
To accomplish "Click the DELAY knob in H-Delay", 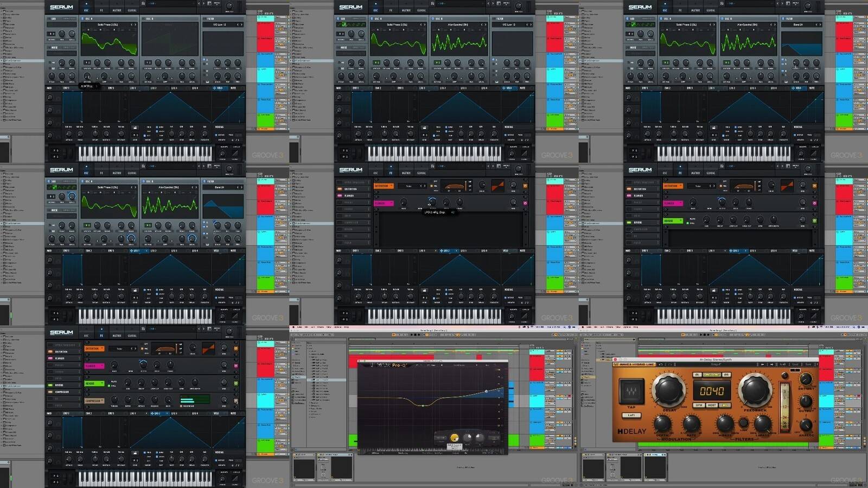I will click(668, 389).
